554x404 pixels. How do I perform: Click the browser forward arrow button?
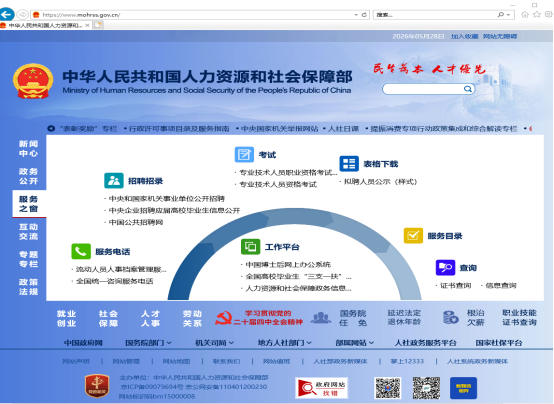click(23, 14)
